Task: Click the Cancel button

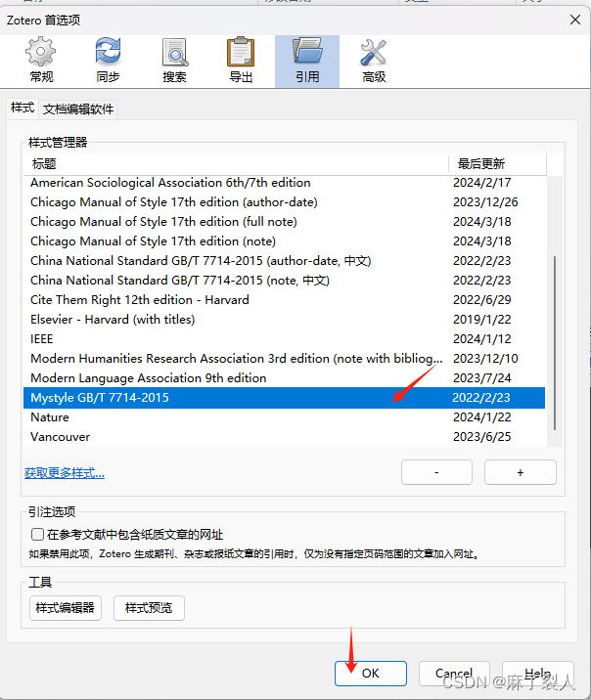Action: pos(454,674)
